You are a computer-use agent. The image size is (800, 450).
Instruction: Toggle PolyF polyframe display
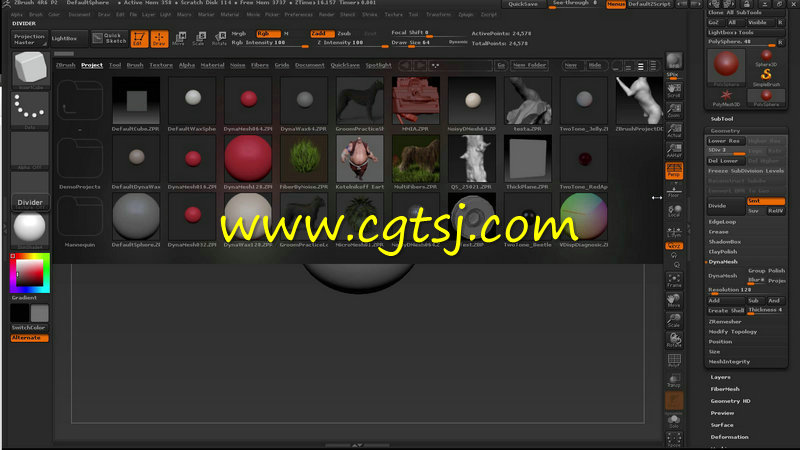point(674,360)
